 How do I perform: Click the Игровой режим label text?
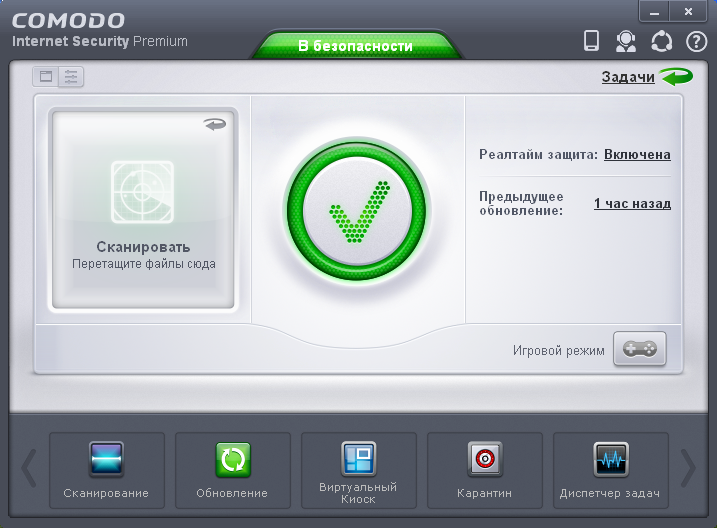click(558, 351)
